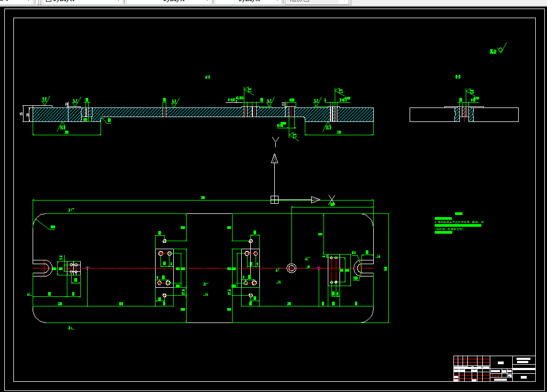Select the magenta point marker near the right rectangle
Image resolution: width=547 pixels, height=392 pixels.
pos(319,268)
